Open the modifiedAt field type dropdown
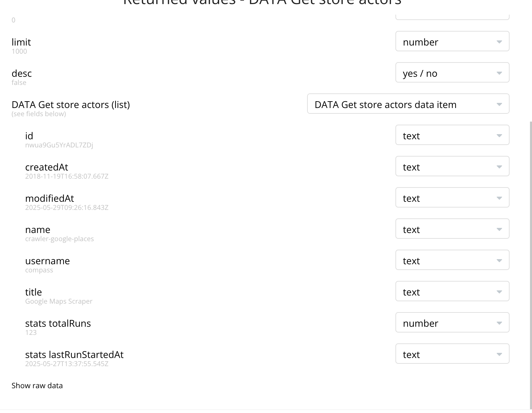This screenshot has width=532, height=413. pyautogui.click(x=452, y=198)
